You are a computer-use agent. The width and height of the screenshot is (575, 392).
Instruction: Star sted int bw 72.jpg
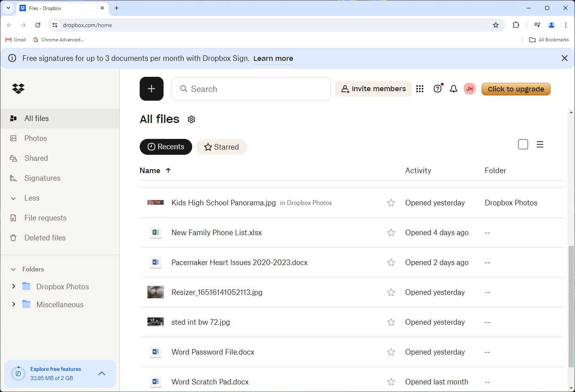[391, 322]
